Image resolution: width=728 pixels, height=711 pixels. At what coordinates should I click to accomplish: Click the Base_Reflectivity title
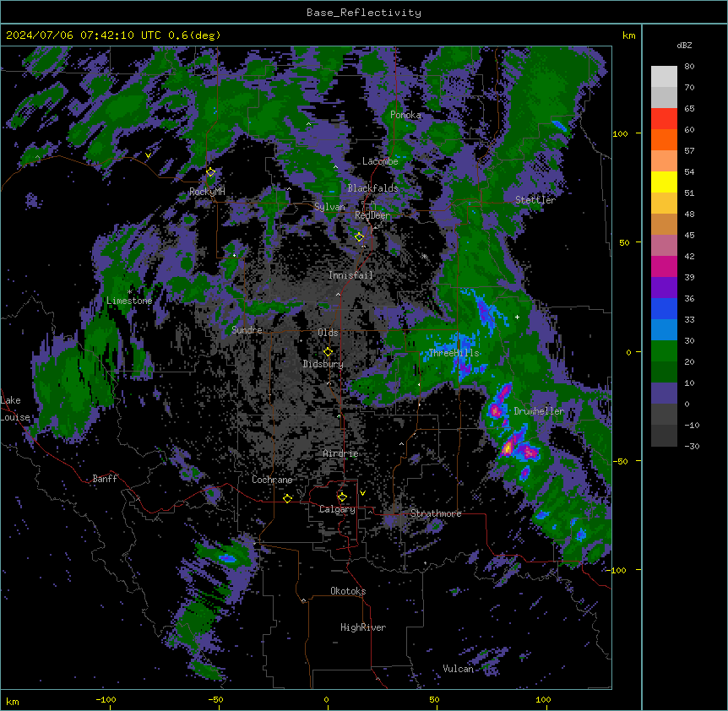tap(364, 13)
